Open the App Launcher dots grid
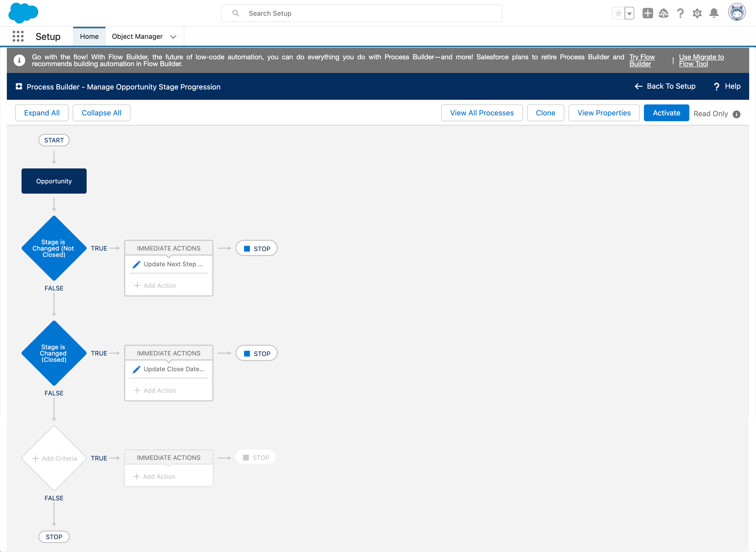 coord(18,36)
